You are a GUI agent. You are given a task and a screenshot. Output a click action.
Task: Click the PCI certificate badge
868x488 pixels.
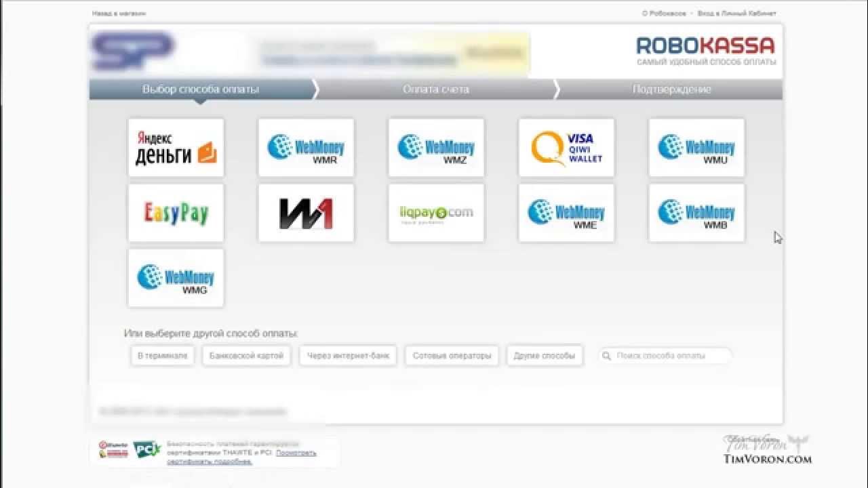[x=146, y=449]
